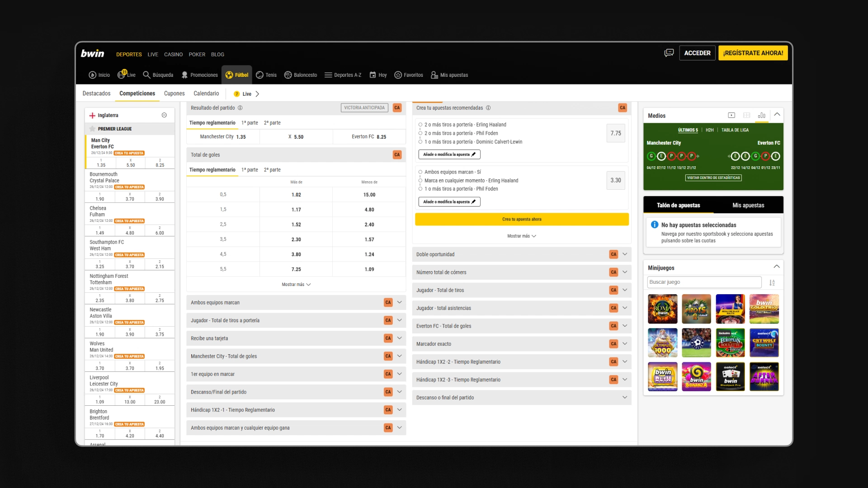Type in Buscar juego field
This screenshot has width=868, height=488.
click(x=704, y=282)
